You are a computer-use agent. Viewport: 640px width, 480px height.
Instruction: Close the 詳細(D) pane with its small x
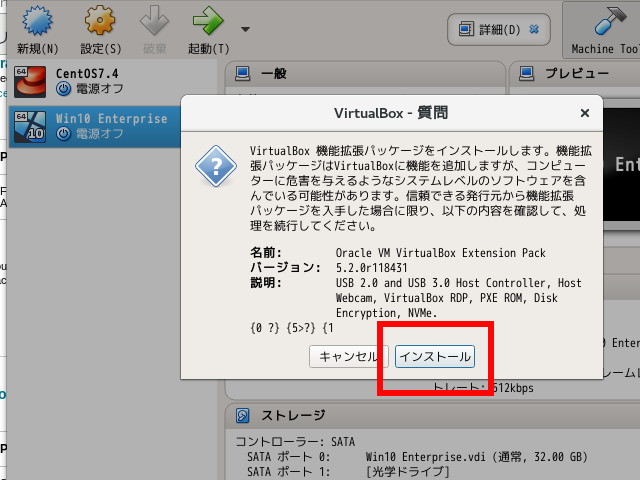click(534, 29)
